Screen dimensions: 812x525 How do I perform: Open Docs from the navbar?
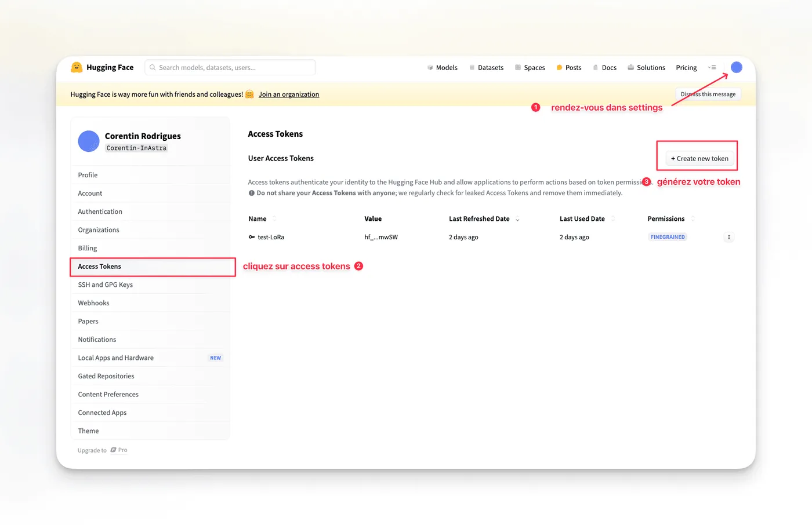[x=604, y=68]
